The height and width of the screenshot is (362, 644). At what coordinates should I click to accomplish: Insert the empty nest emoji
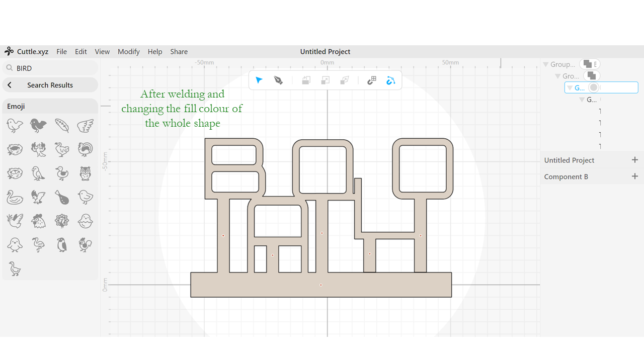click(15, 149)
